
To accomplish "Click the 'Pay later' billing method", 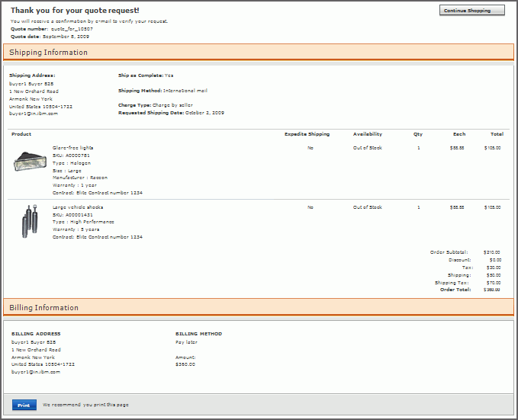I will 186,342.
